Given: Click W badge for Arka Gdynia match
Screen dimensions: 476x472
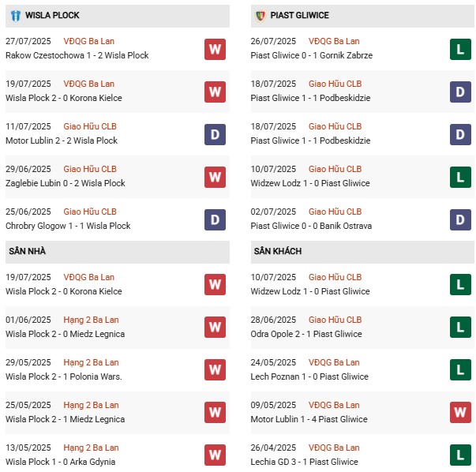Looking at the screenshot, I should (x=215, y=455).
